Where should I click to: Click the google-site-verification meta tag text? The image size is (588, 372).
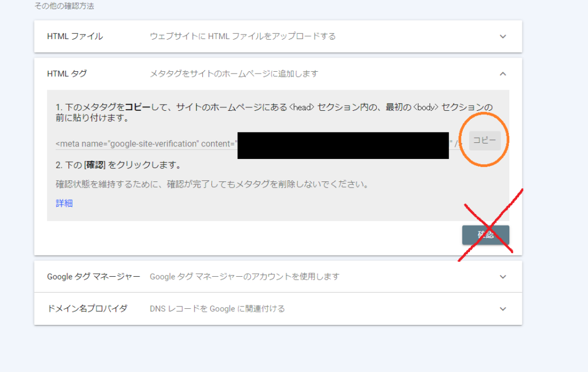pyautogui.click(x=145, y=142)
